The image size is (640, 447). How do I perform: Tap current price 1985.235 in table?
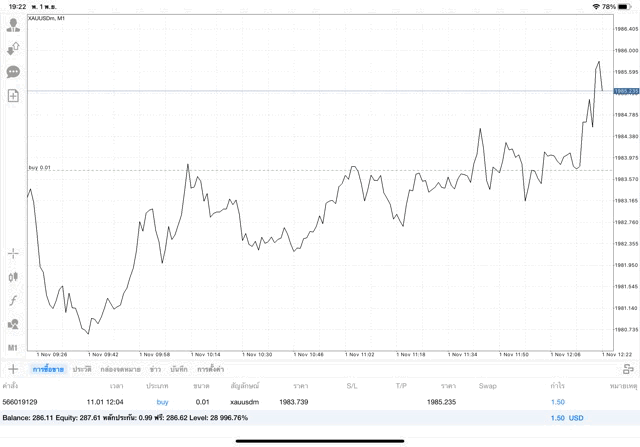[441, 402]
